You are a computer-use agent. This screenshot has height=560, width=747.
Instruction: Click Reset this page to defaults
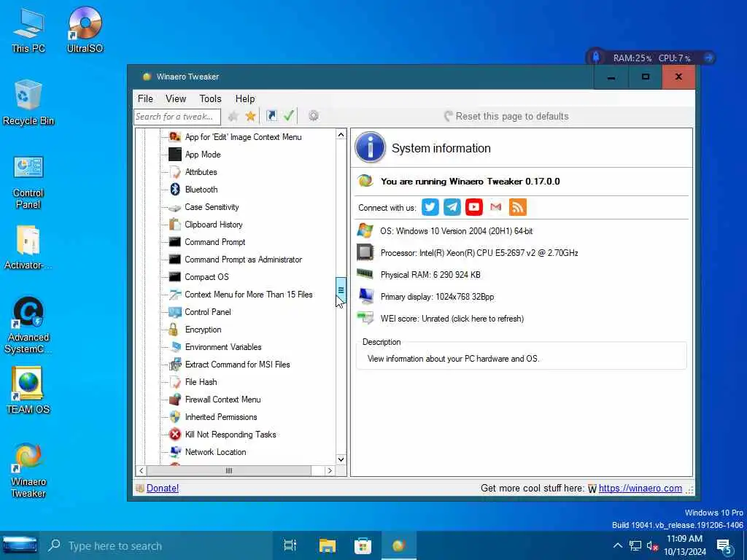(506, 116)
